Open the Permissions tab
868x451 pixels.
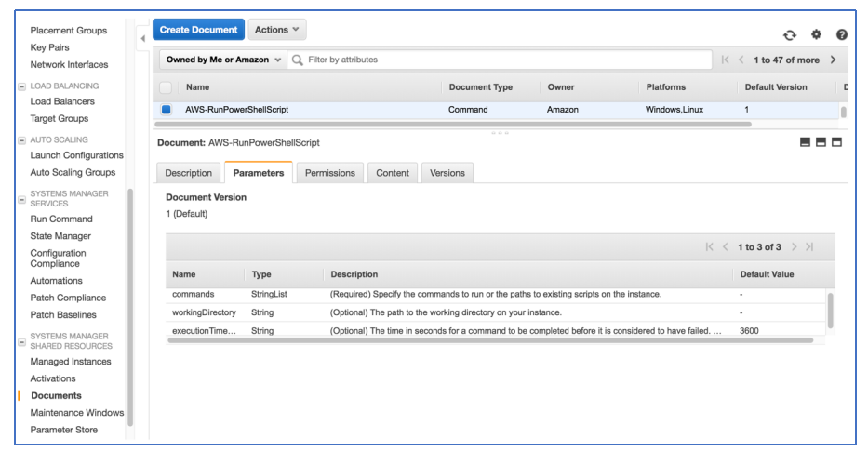tap(330, 173)
